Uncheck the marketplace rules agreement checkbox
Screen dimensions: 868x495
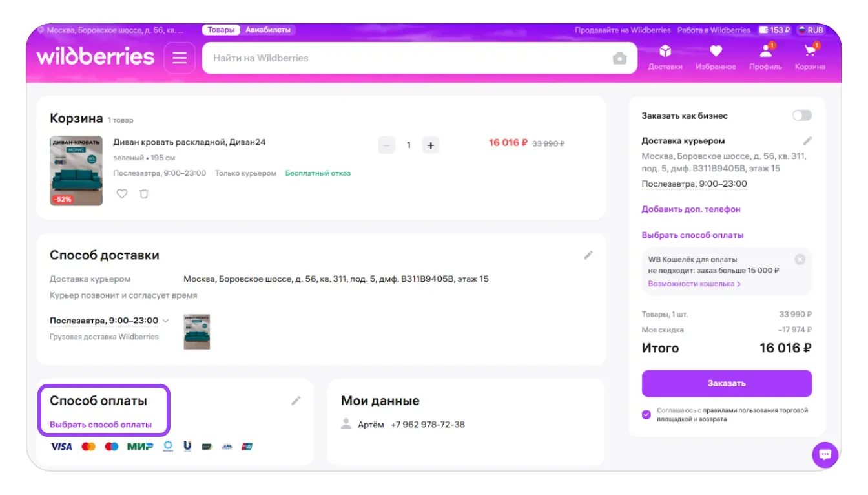646,414
